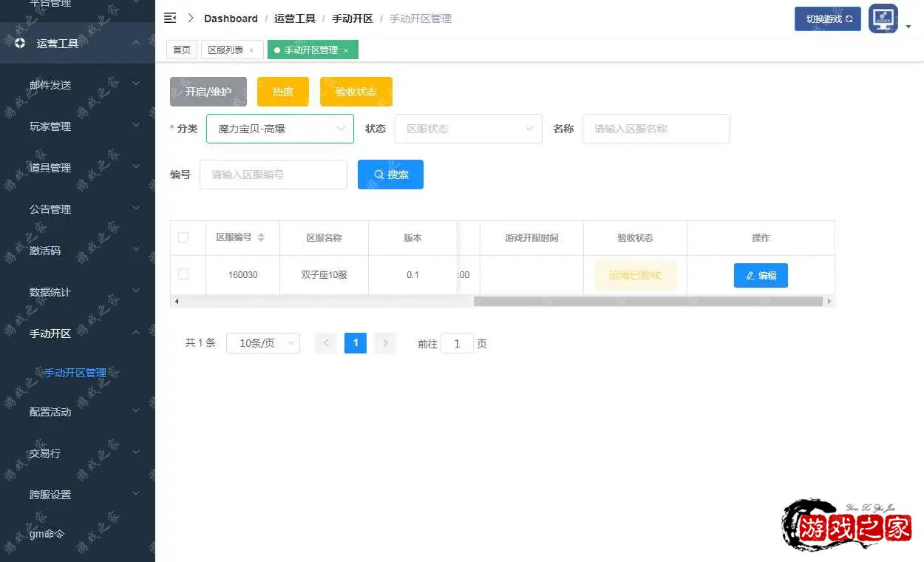
Task: Close the 手动开区管理 tab
Action: [x=346, y=50]
